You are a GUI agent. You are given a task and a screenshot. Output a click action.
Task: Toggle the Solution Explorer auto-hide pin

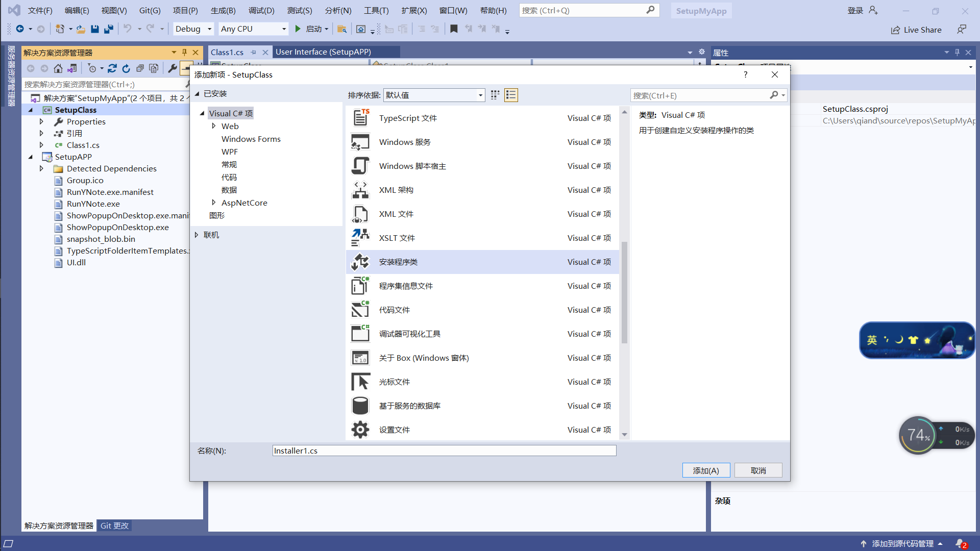(185, 53)
